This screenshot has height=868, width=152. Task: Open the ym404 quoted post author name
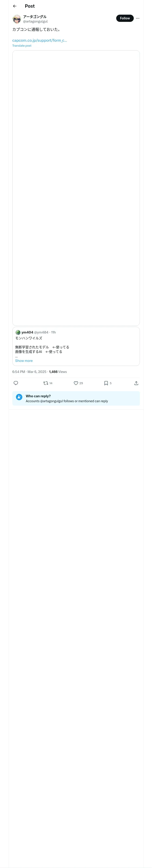point(27,332)
